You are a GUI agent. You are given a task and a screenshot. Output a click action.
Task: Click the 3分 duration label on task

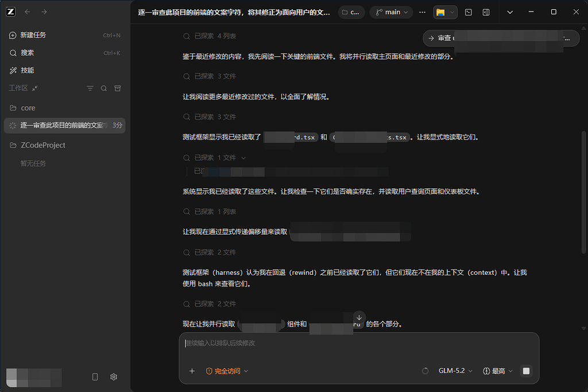click(117, 125)
